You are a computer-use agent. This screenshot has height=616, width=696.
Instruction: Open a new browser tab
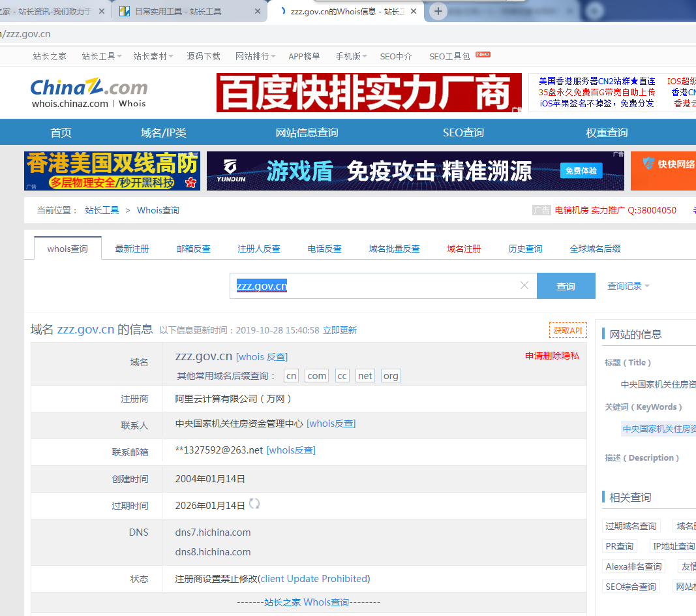click(438, 11)
